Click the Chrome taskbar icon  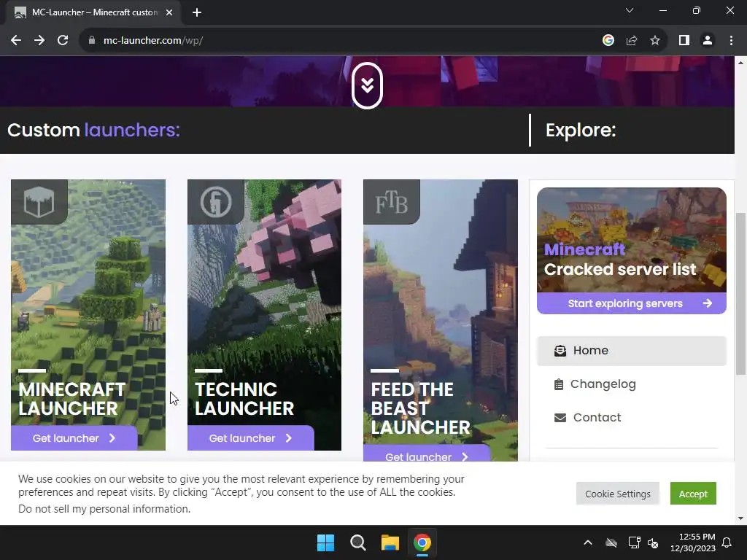[x=422, y=542]
